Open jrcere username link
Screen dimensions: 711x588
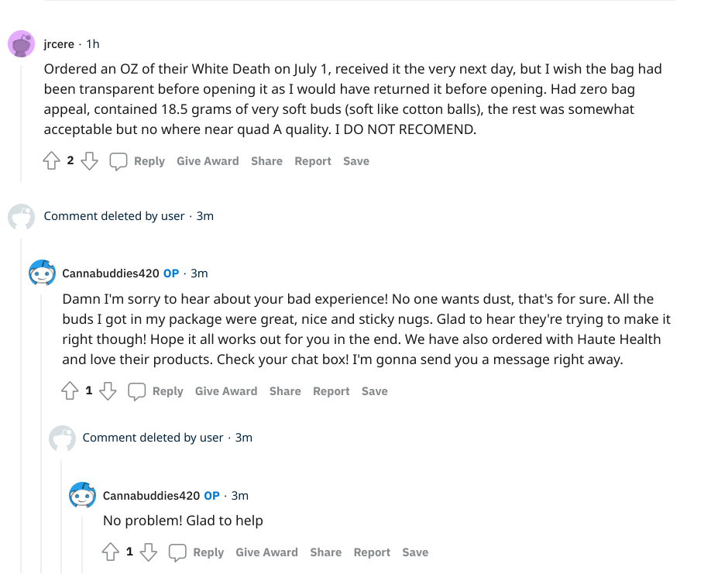(x=59, y=44)
